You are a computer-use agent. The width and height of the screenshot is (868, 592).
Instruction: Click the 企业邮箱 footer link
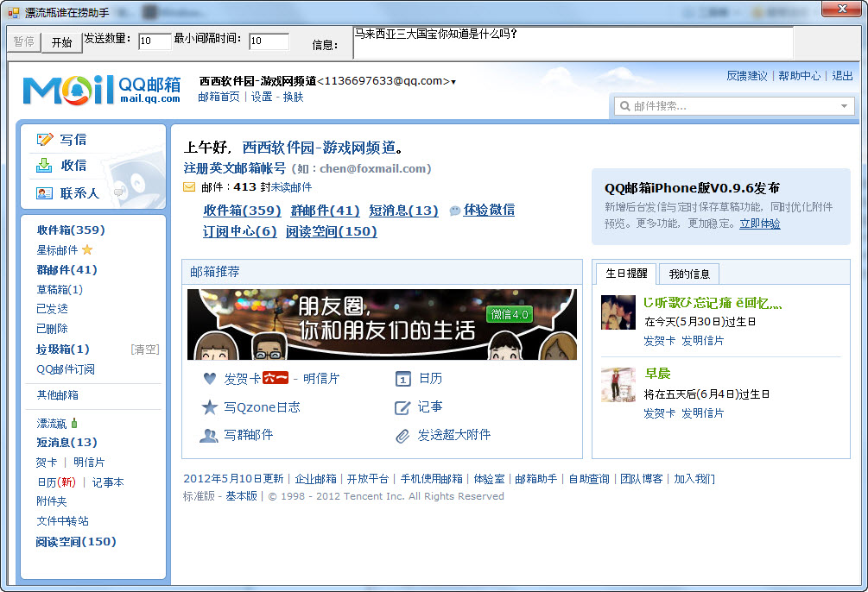coord(315,479)
